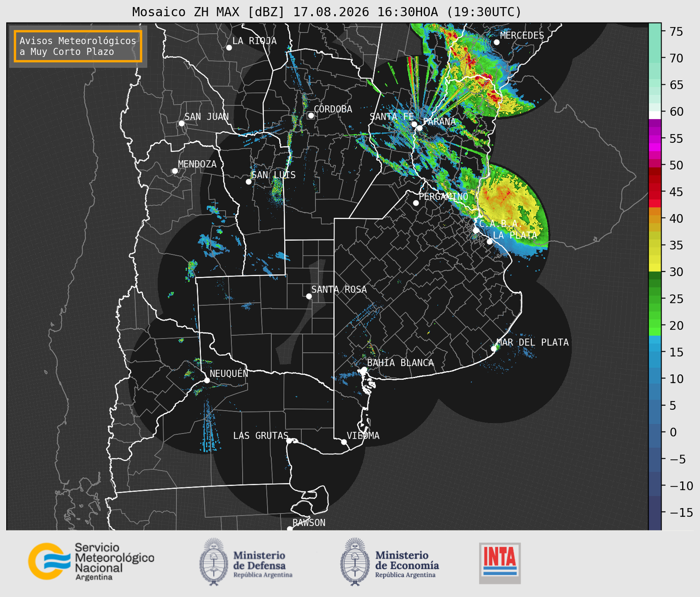
Task: Click the Mar del Plata marker dot
Action: 493,349
